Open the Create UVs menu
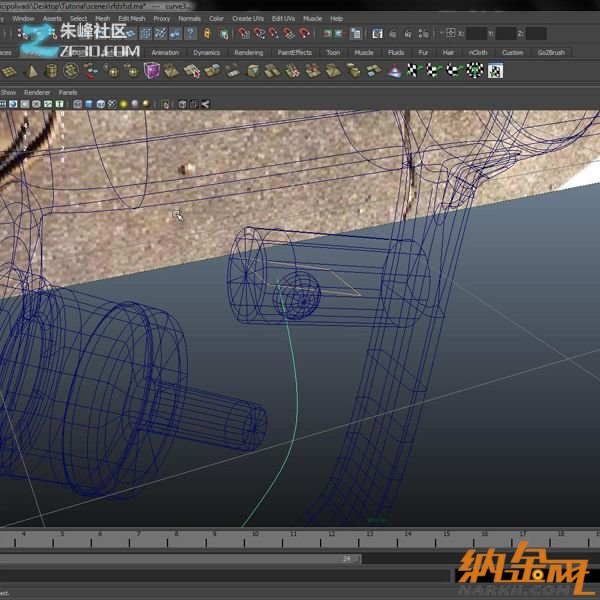 pos(249,18)
